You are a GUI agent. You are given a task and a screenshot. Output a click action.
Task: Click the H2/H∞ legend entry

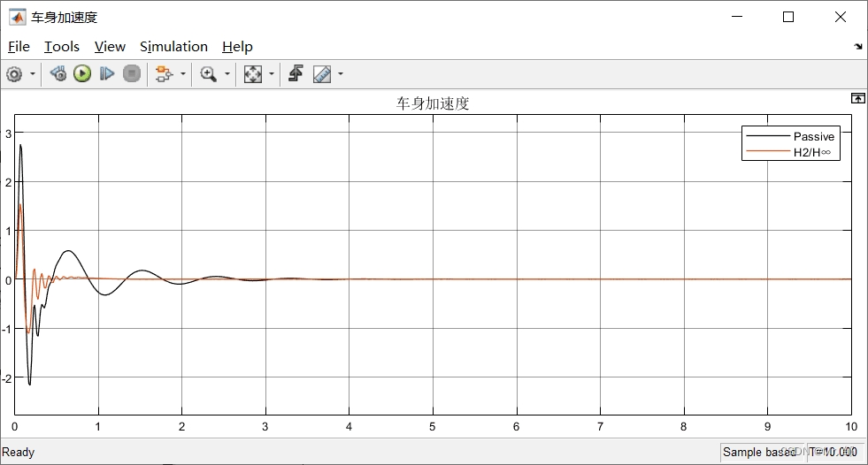pyautogui.click(x=811, y=152)
